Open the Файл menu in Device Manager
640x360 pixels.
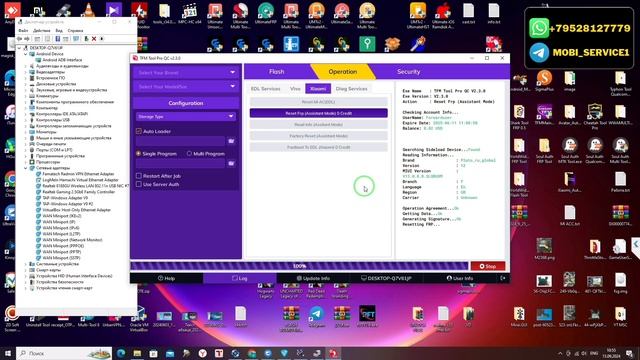click(23, 31)
